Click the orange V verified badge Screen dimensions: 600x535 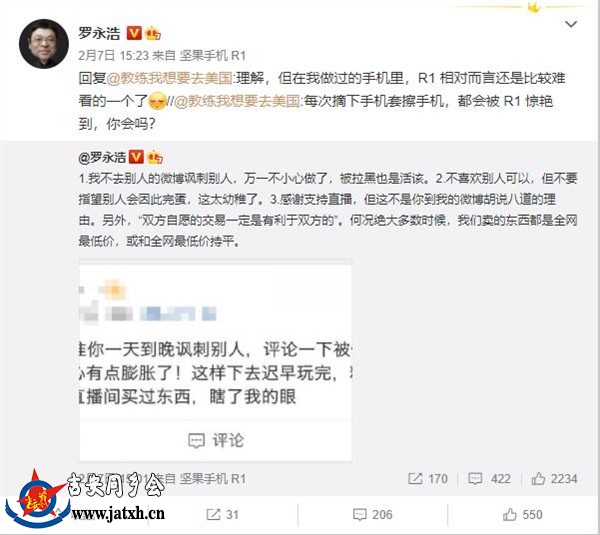[x=134, y=33]
